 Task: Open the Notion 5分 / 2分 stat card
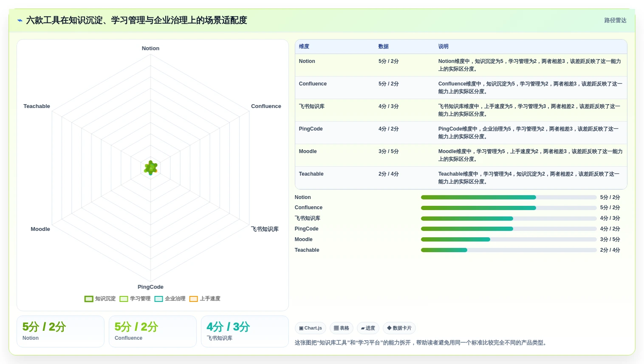60,331
